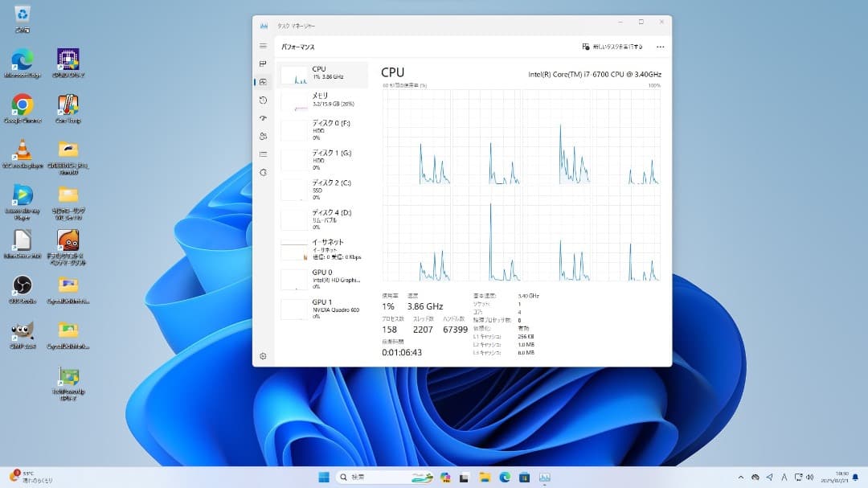Collapse the navigation pane via hamburger menu
This screenshot has height=488, width=868.
[263, 47]
